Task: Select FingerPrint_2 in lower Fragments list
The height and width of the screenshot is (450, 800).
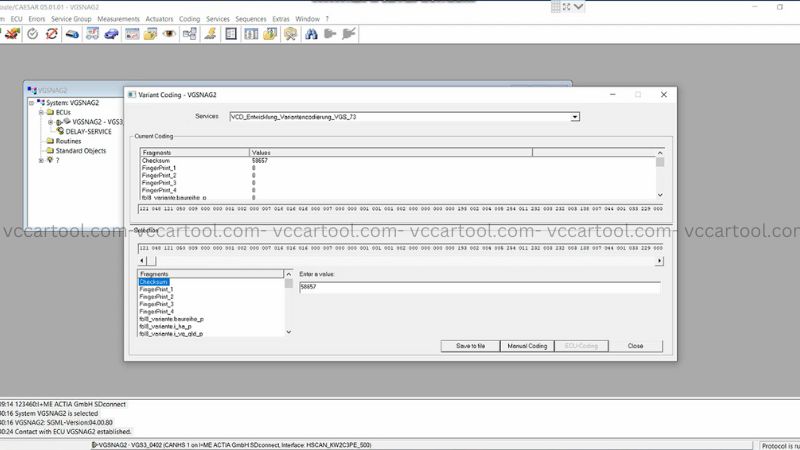Action: [x=156, y=296]
